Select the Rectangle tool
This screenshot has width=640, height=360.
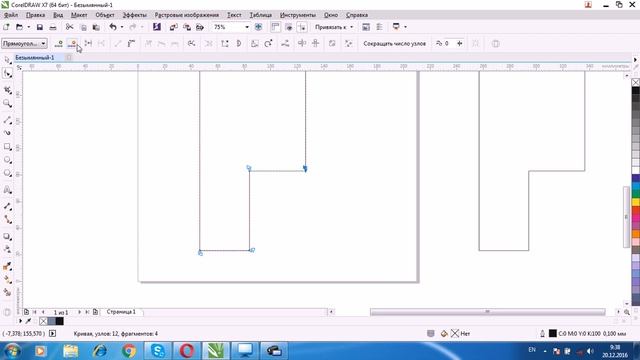(x=7, y=147)
